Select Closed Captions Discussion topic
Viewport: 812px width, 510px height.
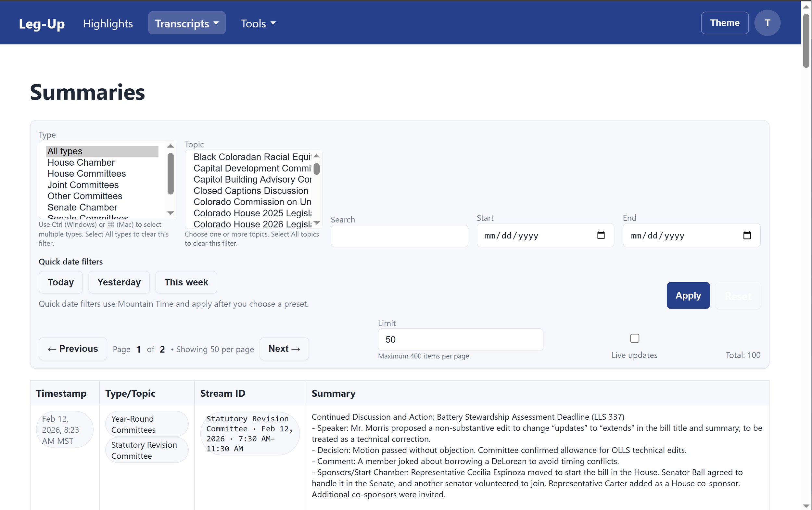click(250, 191)
